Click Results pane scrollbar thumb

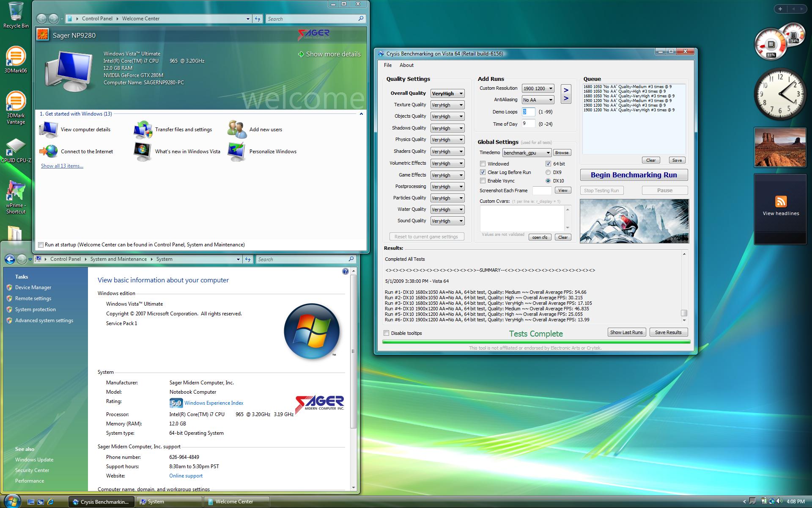click(684, 313)
